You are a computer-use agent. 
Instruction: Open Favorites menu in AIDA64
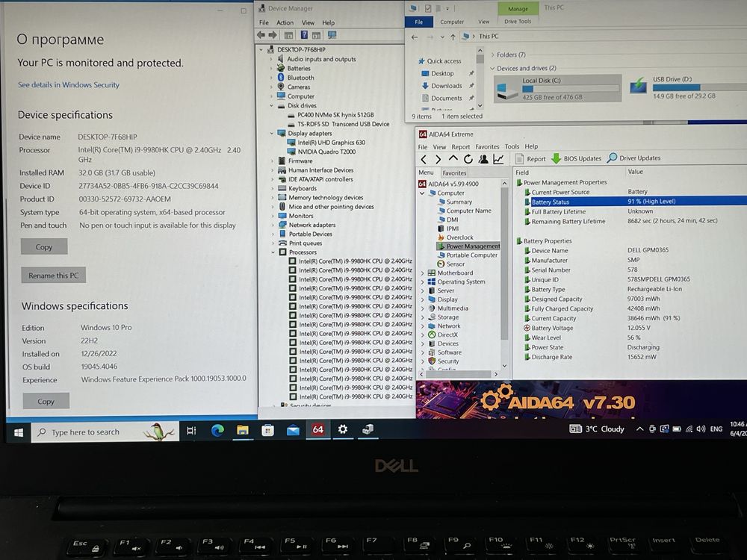coord(487,146)
